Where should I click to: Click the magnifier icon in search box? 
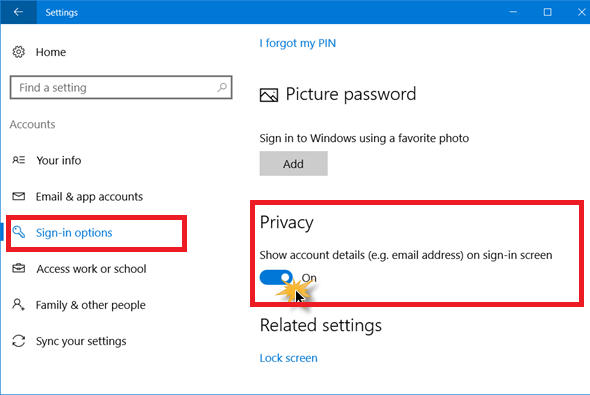point(222,88)
